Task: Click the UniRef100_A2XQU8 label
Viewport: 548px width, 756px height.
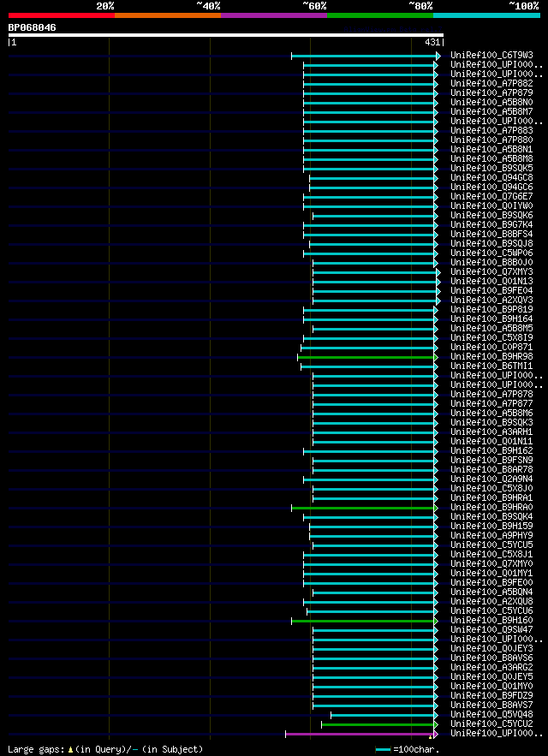Action: pos(491,602)
